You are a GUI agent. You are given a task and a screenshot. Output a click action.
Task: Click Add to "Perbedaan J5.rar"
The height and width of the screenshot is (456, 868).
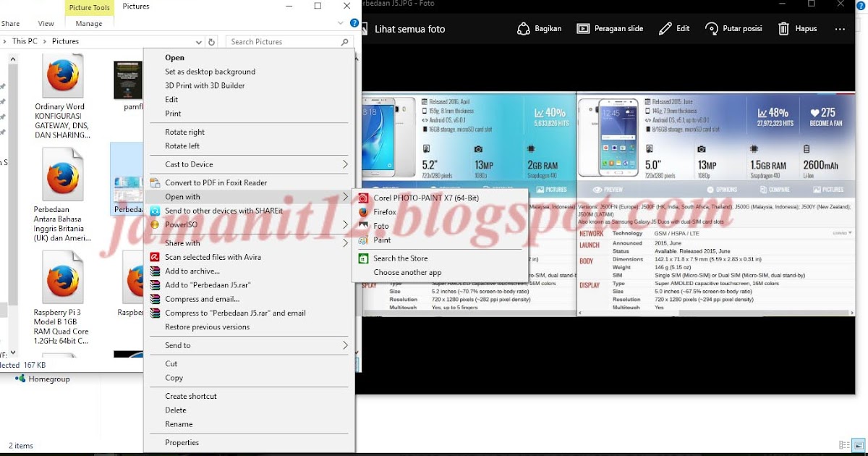pos(208,285)
